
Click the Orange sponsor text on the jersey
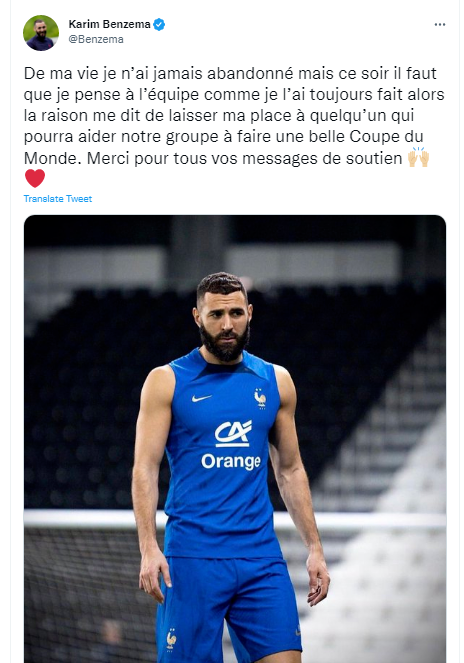[231, 462]
